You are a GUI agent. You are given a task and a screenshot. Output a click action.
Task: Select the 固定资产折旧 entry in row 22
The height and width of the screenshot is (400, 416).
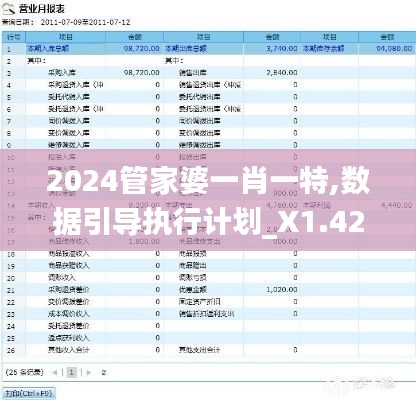click(x=199, y=302)
